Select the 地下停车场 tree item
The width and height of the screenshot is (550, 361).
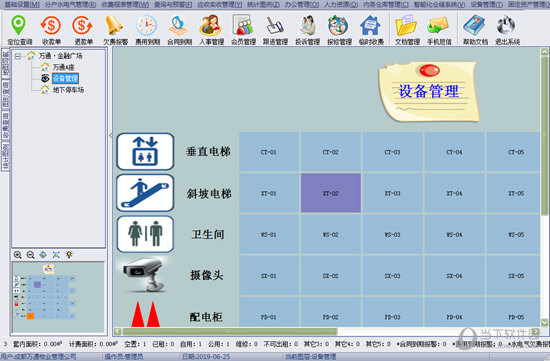[x=68, y=90]
